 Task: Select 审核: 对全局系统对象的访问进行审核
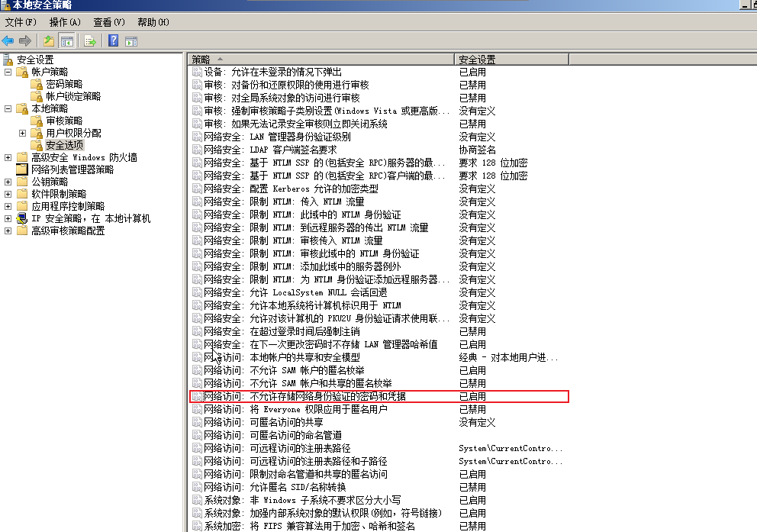pyautogui.click(x=282, y=98)
